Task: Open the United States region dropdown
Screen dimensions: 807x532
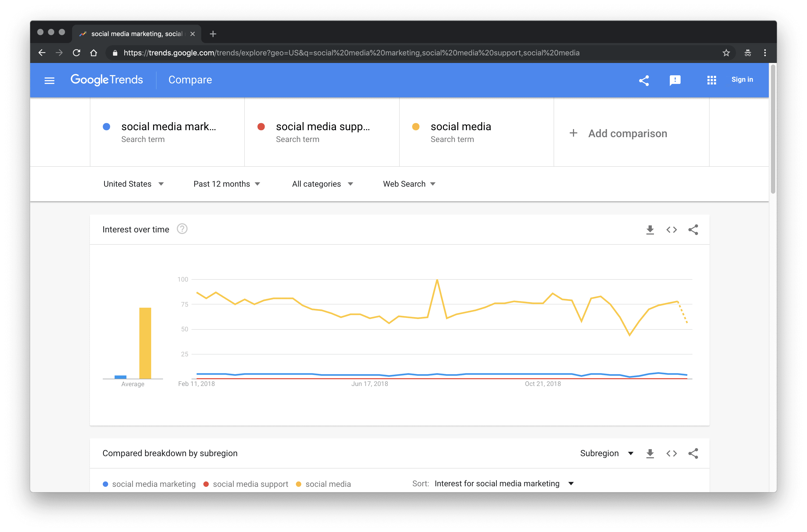Action: (x=134, y=183)
